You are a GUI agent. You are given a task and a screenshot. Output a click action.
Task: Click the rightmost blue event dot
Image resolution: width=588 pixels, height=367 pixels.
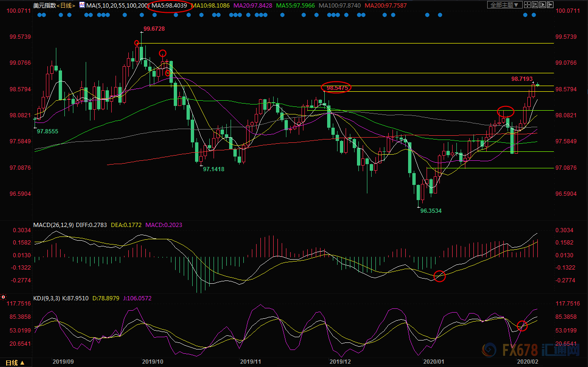(533, 15)
